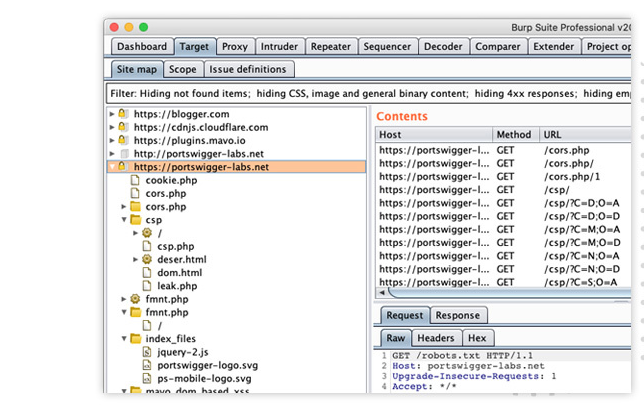Open the Issue definitions sub-tab
Viewport: 644px width, 415px height.
248,69
